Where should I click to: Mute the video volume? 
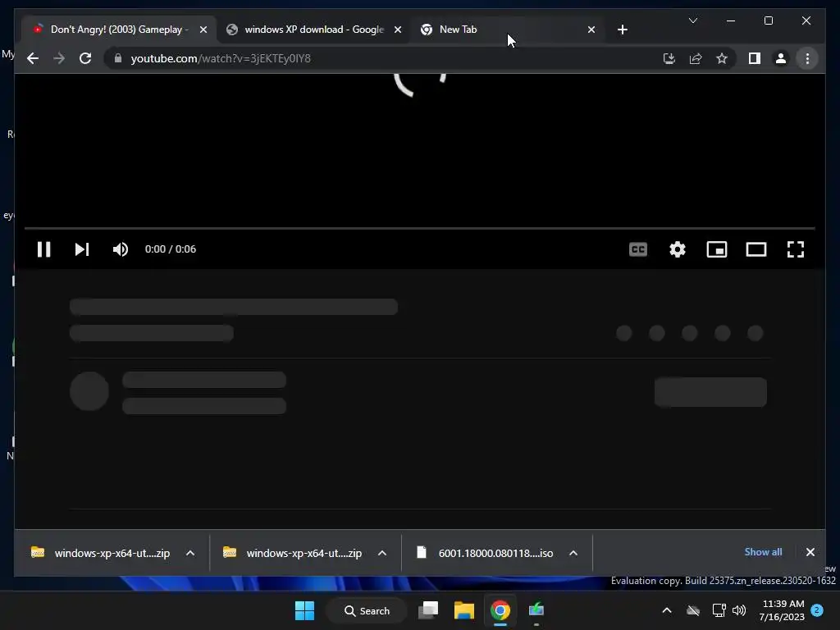[x=121, y=249]
